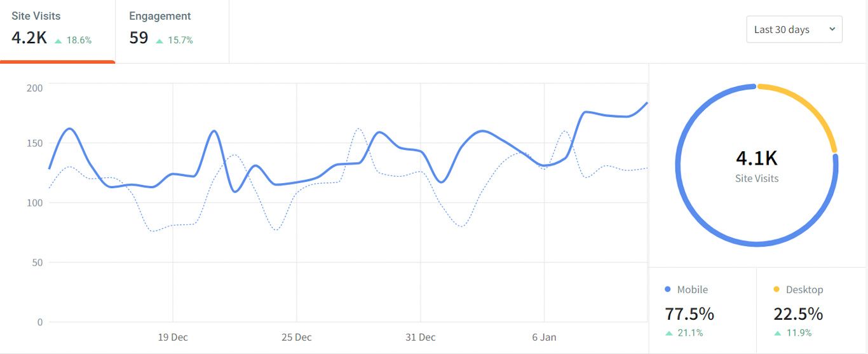
Task: Click the blue Mobile legend dot
Action: pos(668,289)
